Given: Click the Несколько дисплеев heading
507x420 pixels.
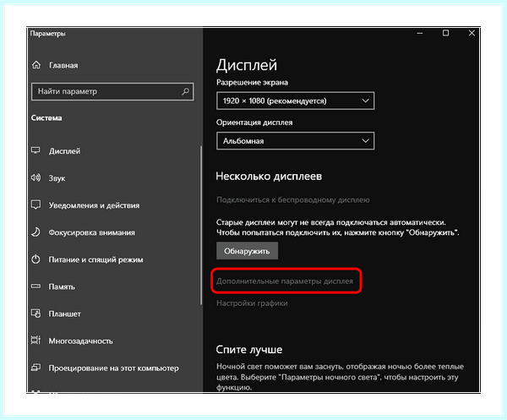Looking at the screenshot, I should (x=269, y=177).
